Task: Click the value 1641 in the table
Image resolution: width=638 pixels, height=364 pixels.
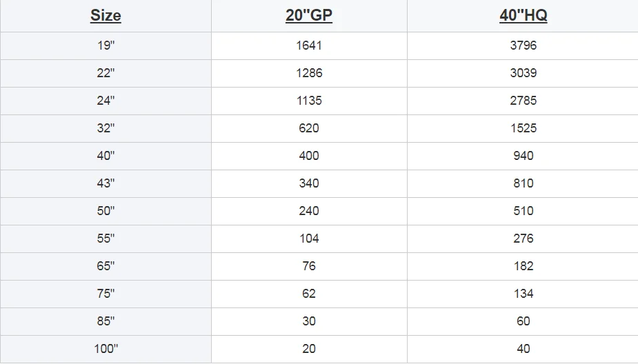Action: click(309, 45)
